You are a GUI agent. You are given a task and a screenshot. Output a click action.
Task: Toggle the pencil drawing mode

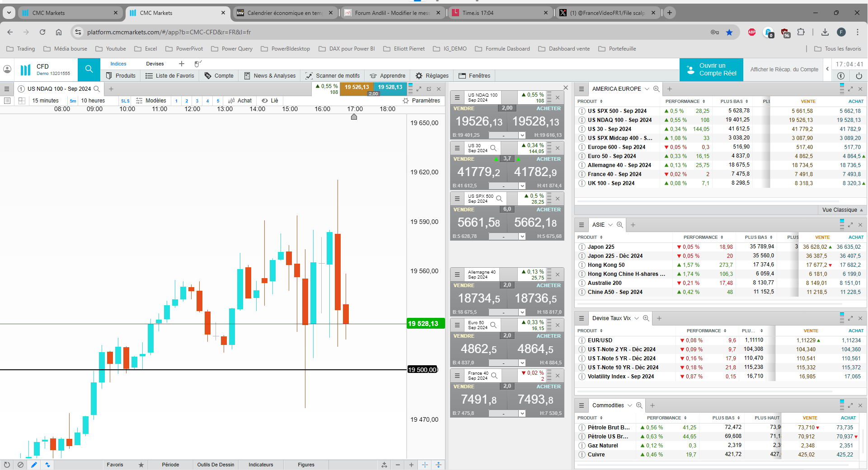coord(34,465)
